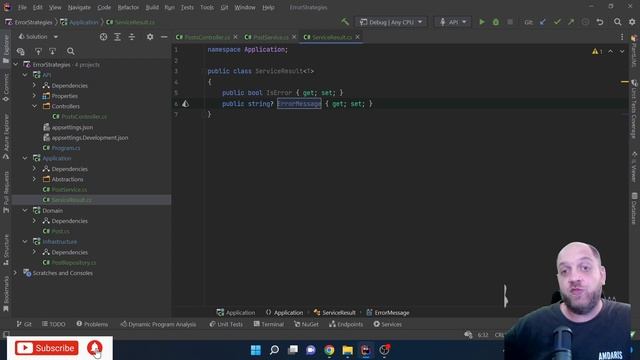Expand Scratches and Consoles node
The width and height of the screenshot is (640, 360).
(x=16, y=273)
